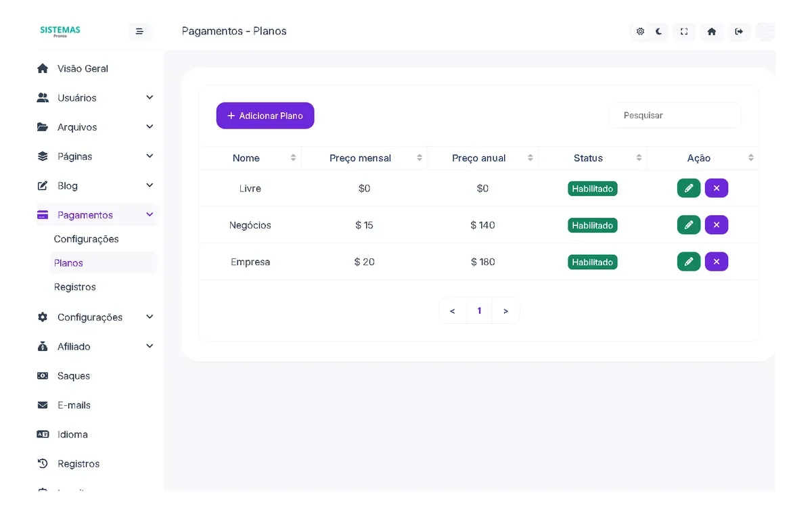Select Configurações under Pagamentos submenu
This screenshot has width=812, height=514.
pos(86,239)
